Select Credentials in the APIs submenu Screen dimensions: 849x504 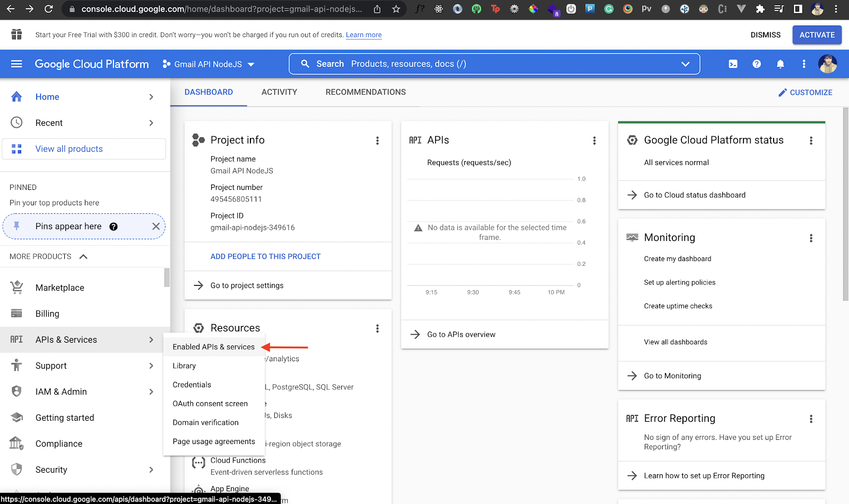click(x=213, y=385)
